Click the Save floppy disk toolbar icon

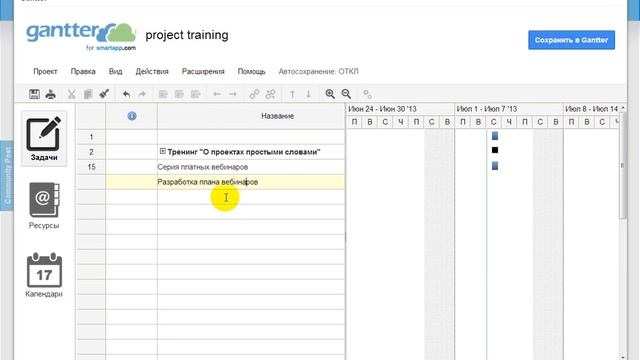pyautogui.click(x=34, y=94)
